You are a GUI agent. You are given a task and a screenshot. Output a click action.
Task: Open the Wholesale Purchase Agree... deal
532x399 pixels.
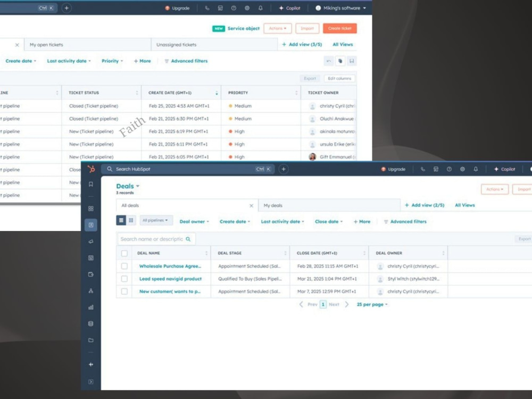(170, 267)
